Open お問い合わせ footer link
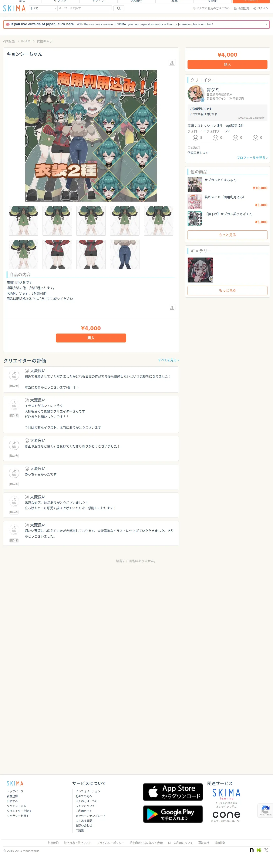This screenshot has height=868, width=273. coord(84,826)
